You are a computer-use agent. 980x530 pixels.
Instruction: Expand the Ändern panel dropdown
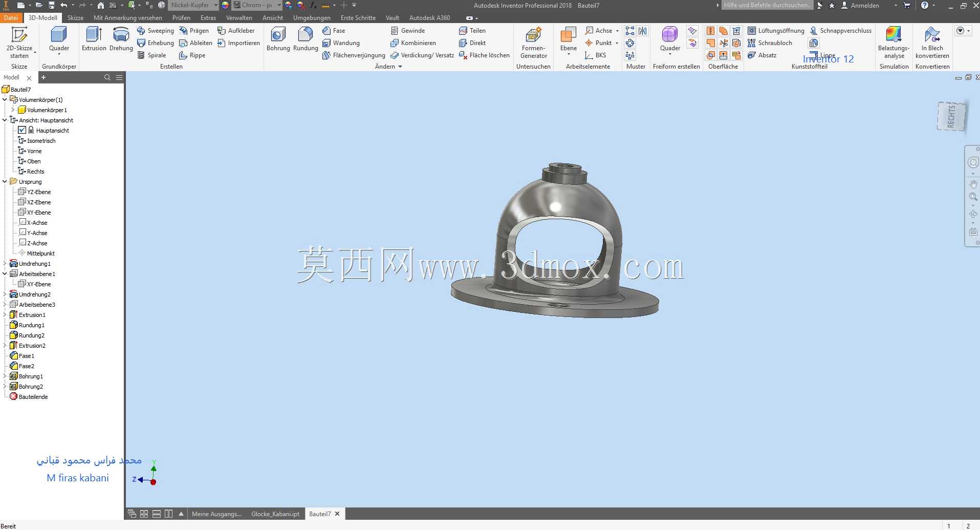400,67
